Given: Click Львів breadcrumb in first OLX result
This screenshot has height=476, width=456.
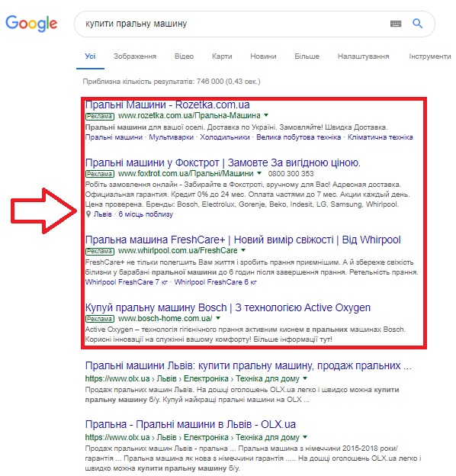Looking at the screenshot, I should coord(166,379).
